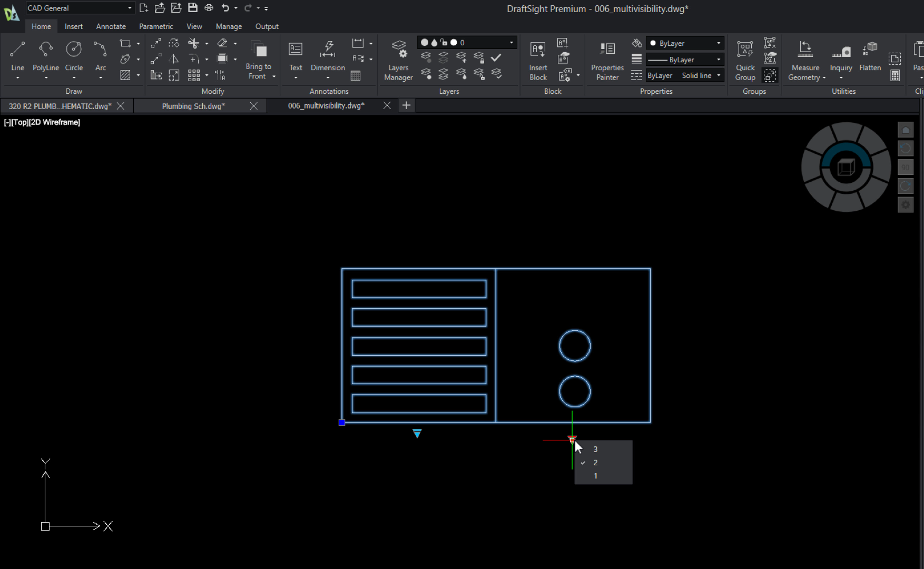The height and width of the screenshot is (569, 924).
Task: Switch to the Annotate ribbon tab
Action: pos(111,26)
